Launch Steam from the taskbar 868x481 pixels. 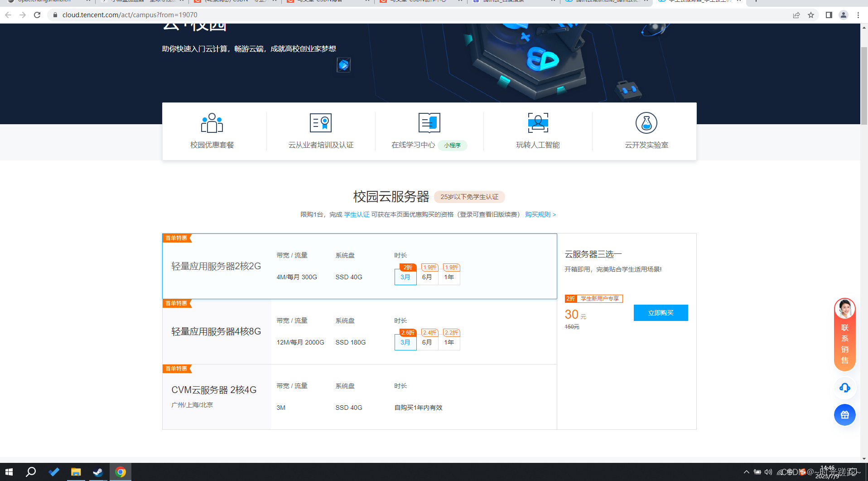[x=98, y=472]
